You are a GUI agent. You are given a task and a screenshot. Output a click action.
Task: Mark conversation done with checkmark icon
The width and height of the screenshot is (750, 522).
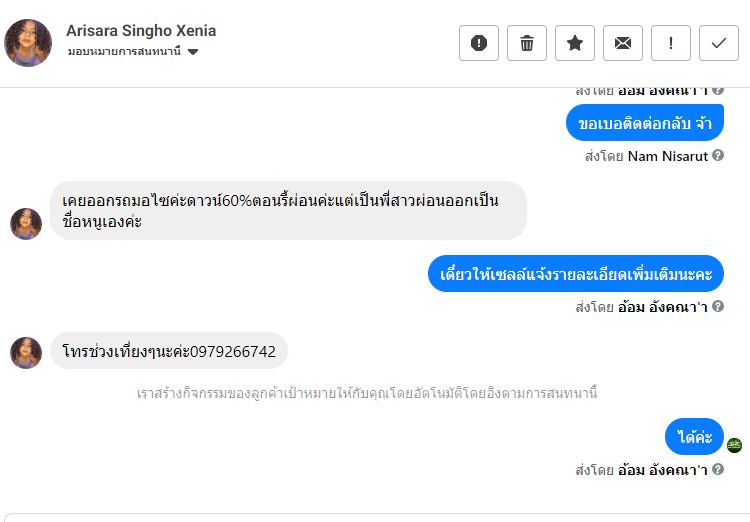tap(719, 43)
